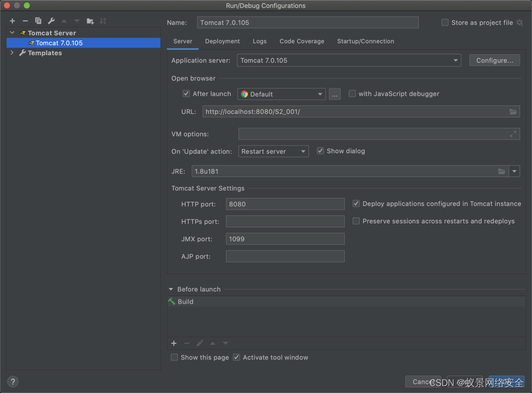This screenshot has width=532, height=393.
Task: Open the On 'Update' action dropdown
Action: point(273,151)
